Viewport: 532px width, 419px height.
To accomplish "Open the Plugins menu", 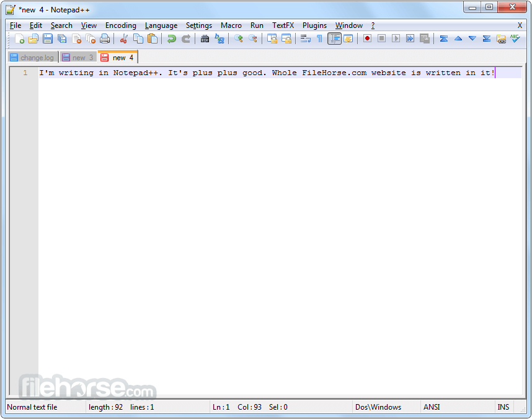I will pos(314,25).
